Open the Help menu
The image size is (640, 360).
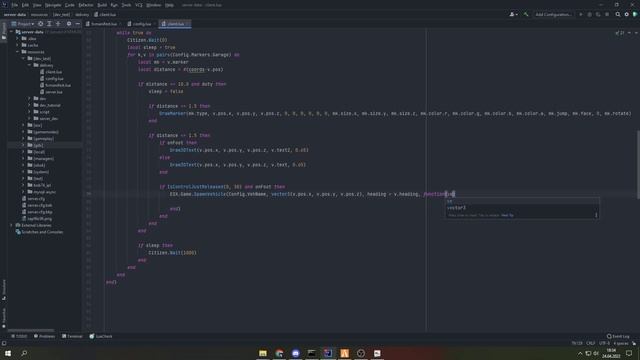coord(169,5)
